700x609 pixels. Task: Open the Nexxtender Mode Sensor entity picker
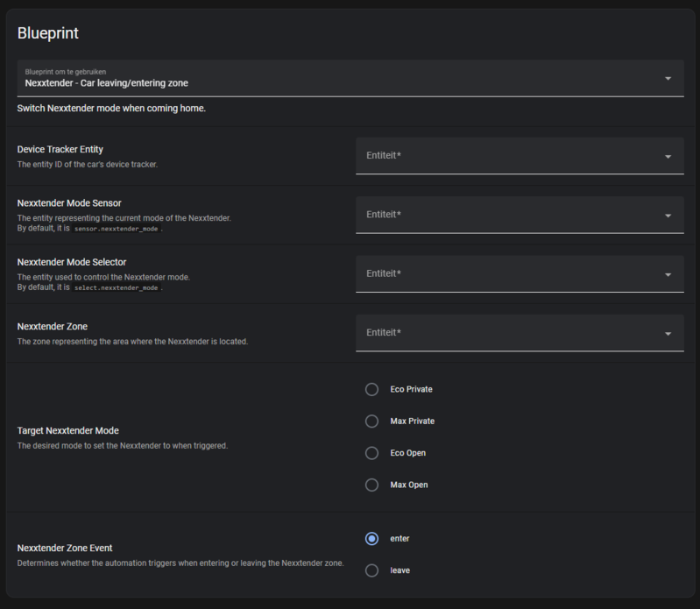coord(520,215)
